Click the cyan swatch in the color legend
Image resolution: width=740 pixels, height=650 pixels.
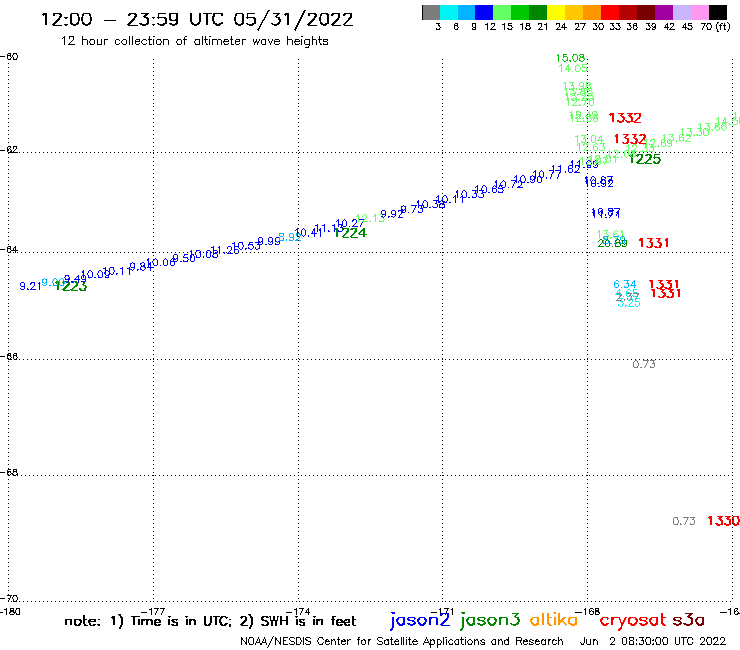point(449,12)
